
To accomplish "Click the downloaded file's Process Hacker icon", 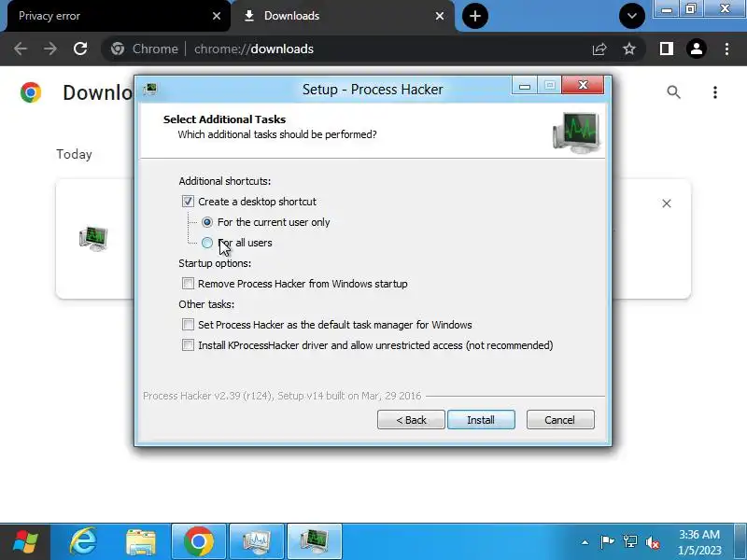I will pyautogui.click(x=93, y=239).
